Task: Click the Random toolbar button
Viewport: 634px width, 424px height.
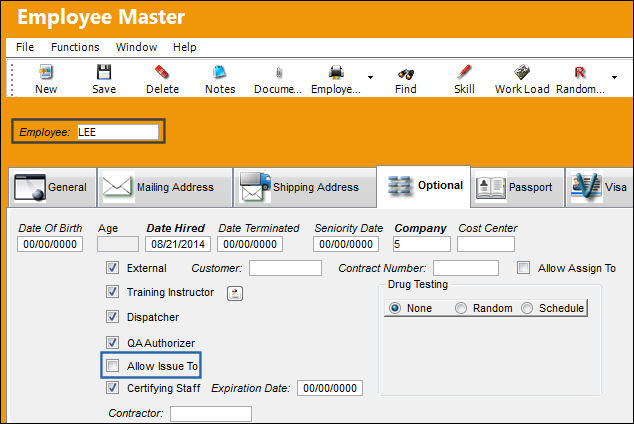Action: point(580,80)
